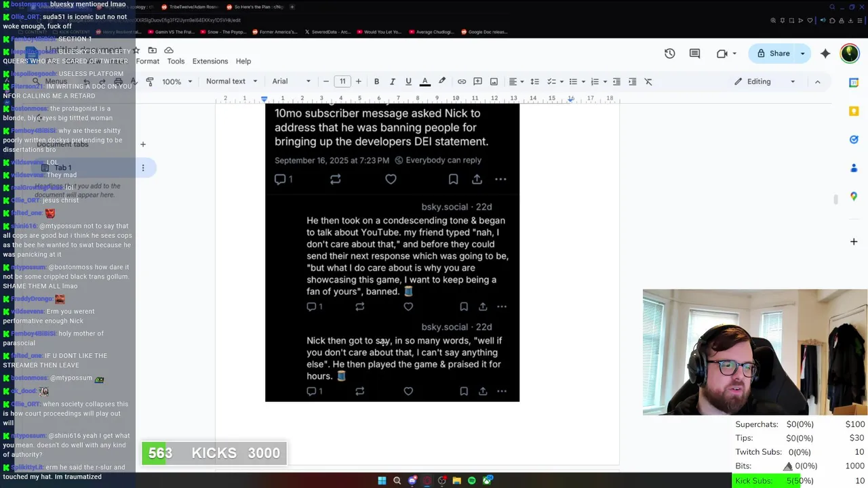Screen dimensions: 868x488
Task: Change text color with underlined A
Action: (x=425, y=81)
